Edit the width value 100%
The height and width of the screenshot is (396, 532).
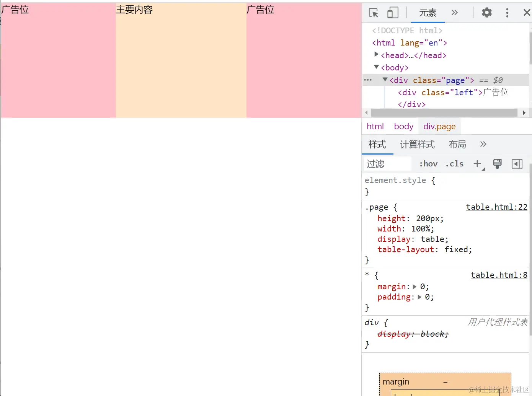(421, 229)
